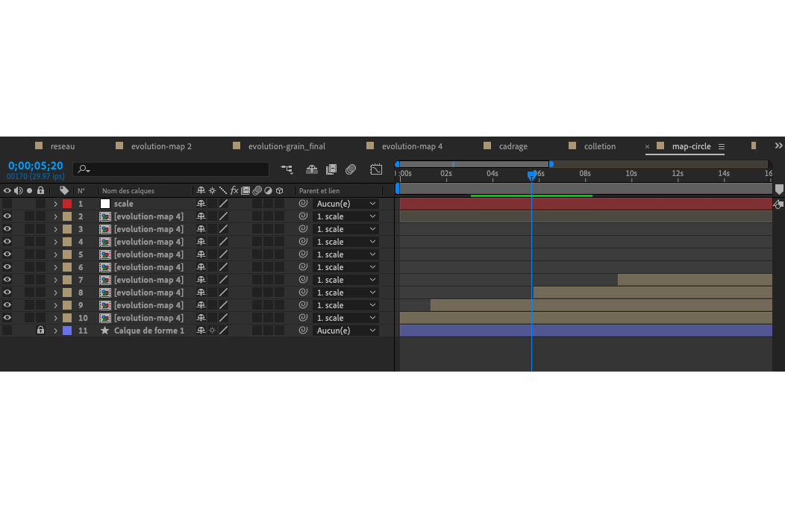
Task: Show hidden tabs with double chevron
Action: click(x=778, y=145)
